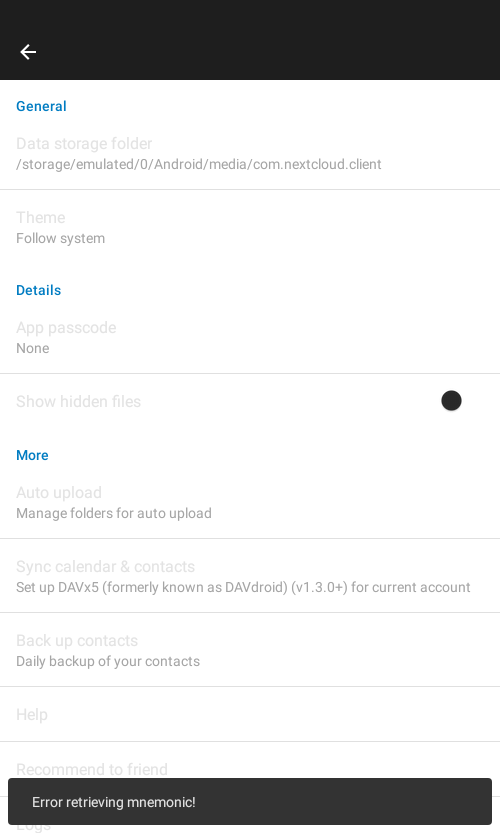
Task: Tap the Error retrieving mnemonic snackbar
Action: pos(250,802)
